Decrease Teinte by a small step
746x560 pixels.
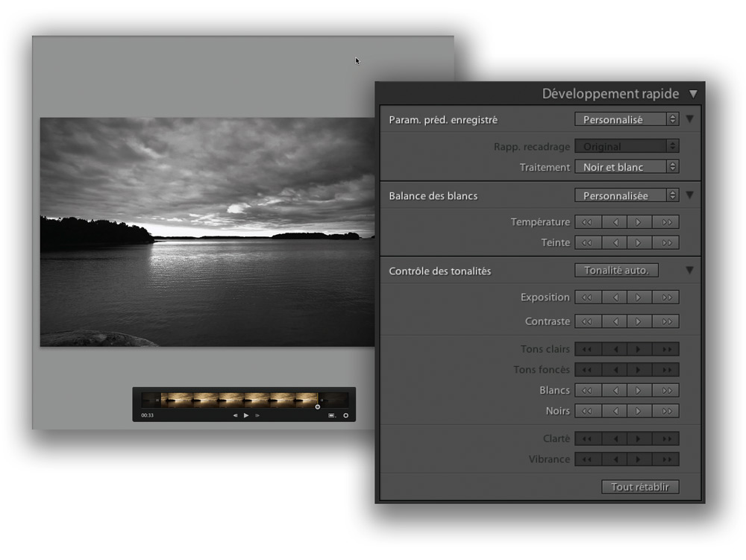click(x=614, y=242)
